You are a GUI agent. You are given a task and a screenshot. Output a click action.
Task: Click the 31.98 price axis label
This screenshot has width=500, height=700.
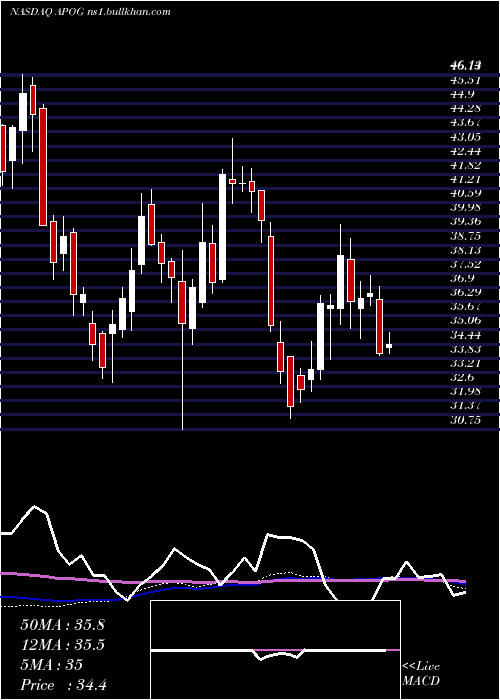(x=466, y=392)
